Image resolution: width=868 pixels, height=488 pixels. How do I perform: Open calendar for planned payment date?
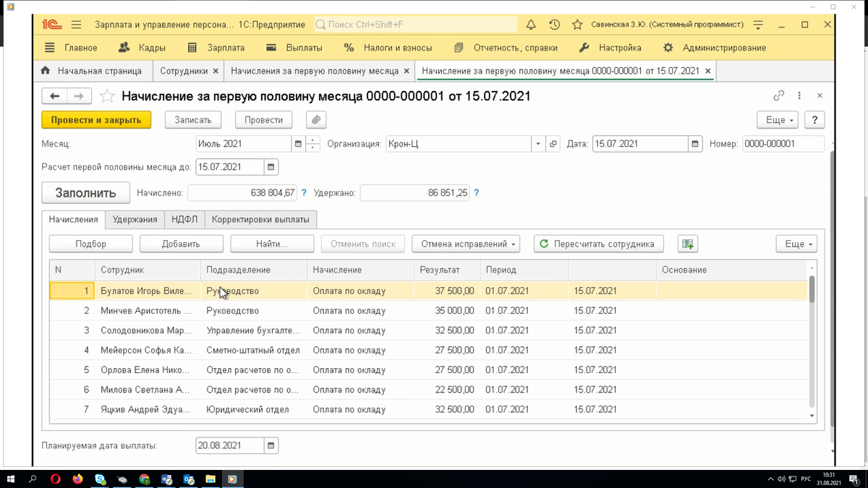(271, 445)
